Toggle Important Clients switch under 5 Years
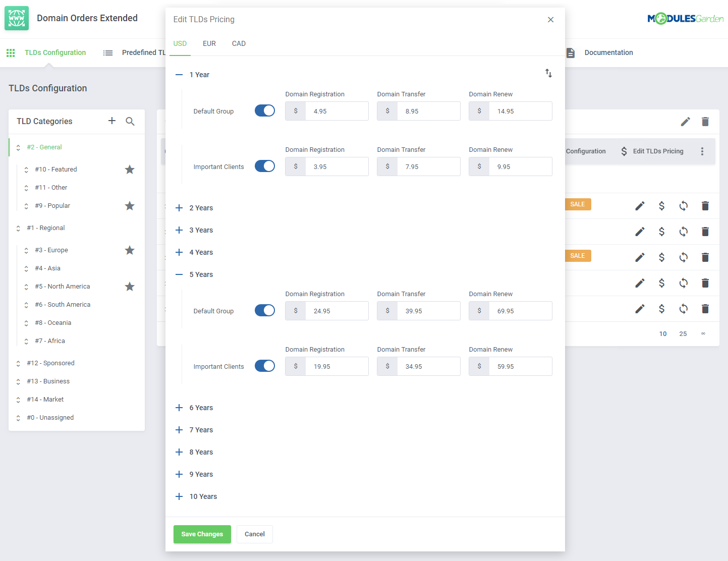The image size is (728, 561). coord(264,366)
